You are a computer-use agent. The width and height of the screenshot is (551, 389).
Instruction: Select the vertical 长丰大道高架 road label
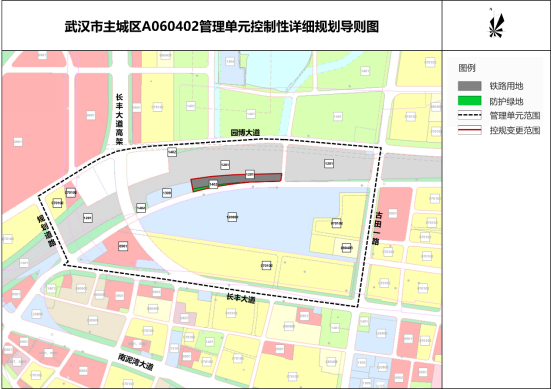[x=120, y=119]
